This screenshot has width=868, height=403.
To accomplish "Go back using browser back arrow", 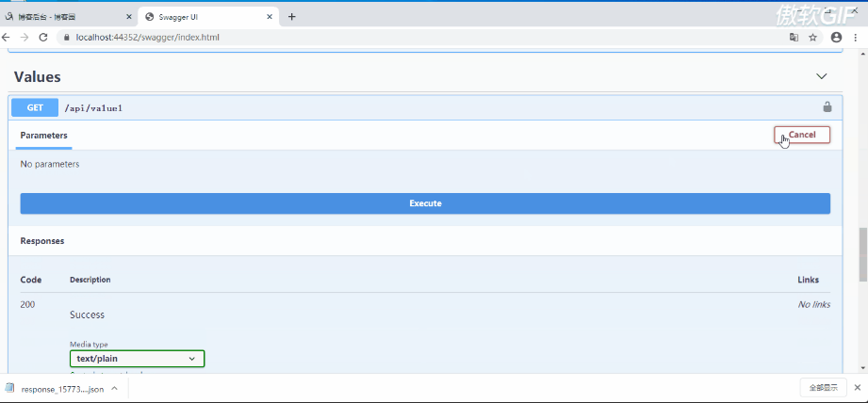I will [x=8, y=37].
